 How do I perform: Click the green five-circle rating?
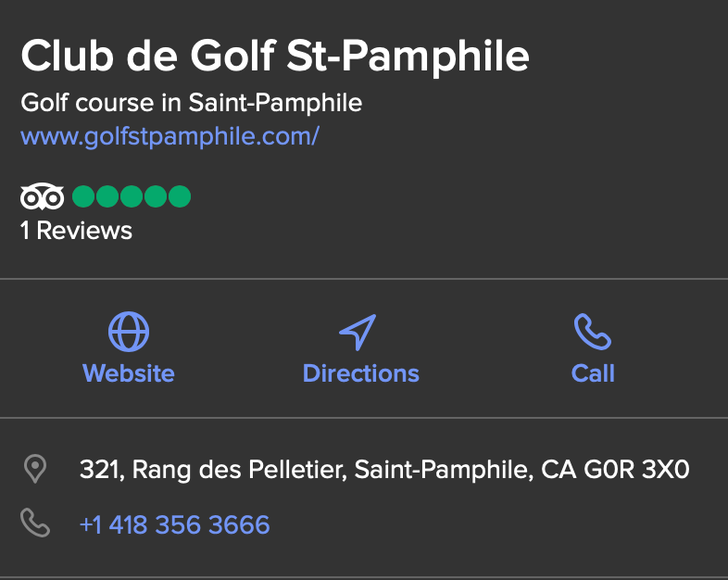coord(132,196)
